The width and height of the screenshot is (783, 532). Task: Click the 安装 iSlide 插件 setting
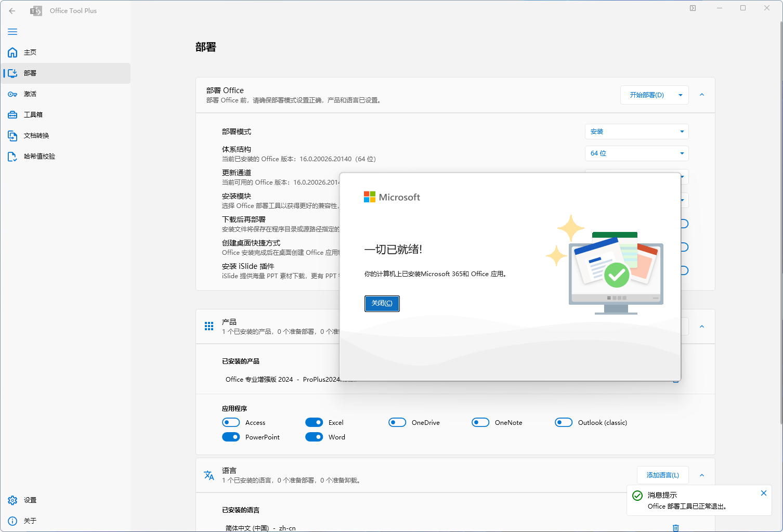(x=248, y=266)
